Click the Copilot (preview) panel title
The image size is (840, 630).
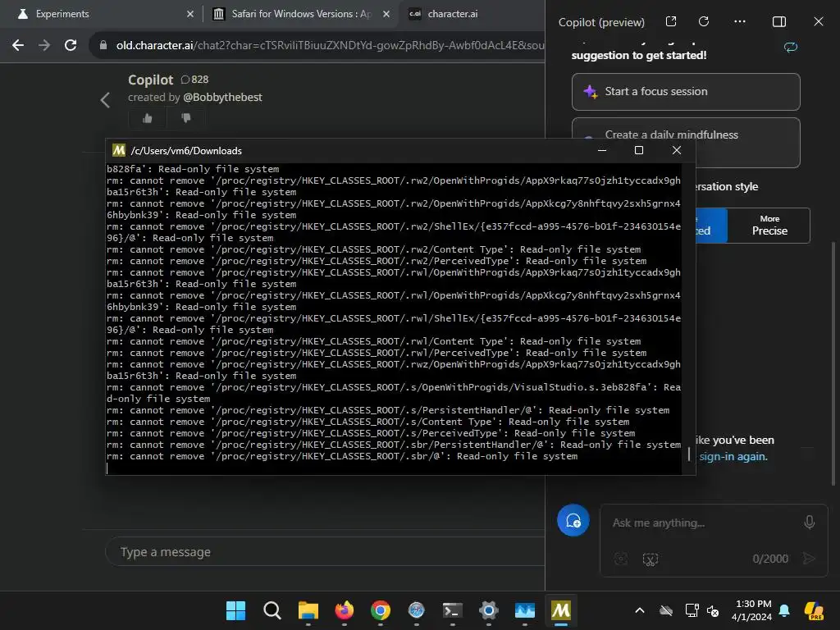coord(601,22)
